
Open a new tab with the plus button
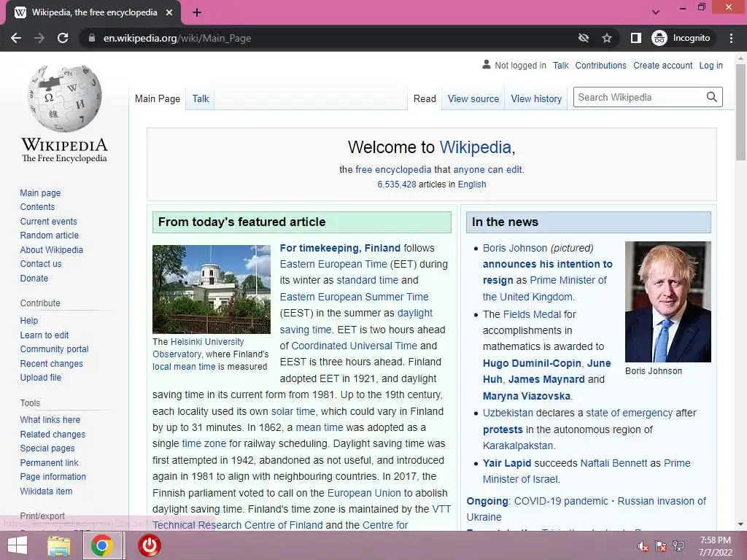197,12
